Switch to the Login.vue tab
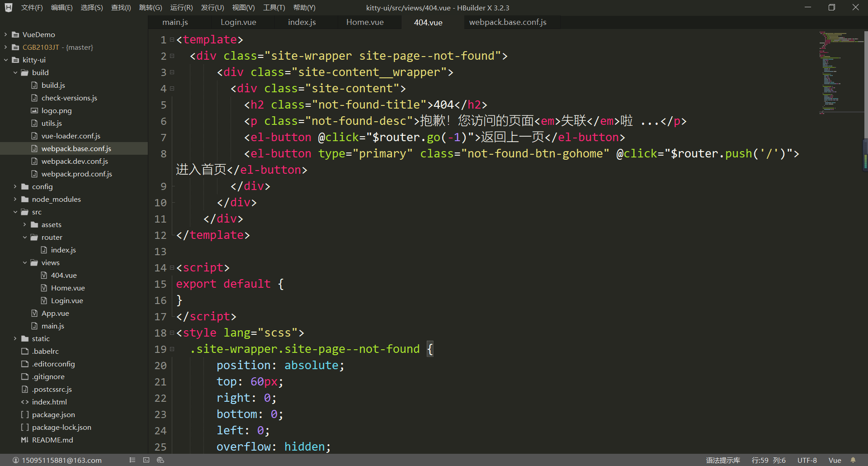 tap(238, 22)
